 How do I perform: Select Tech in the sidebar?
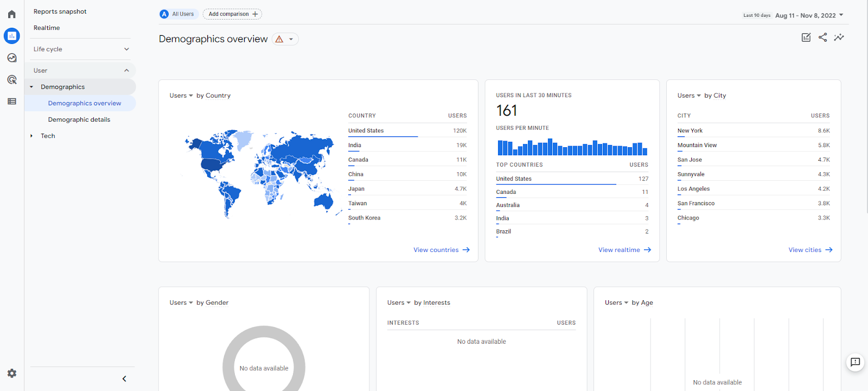tap(48, 136)
